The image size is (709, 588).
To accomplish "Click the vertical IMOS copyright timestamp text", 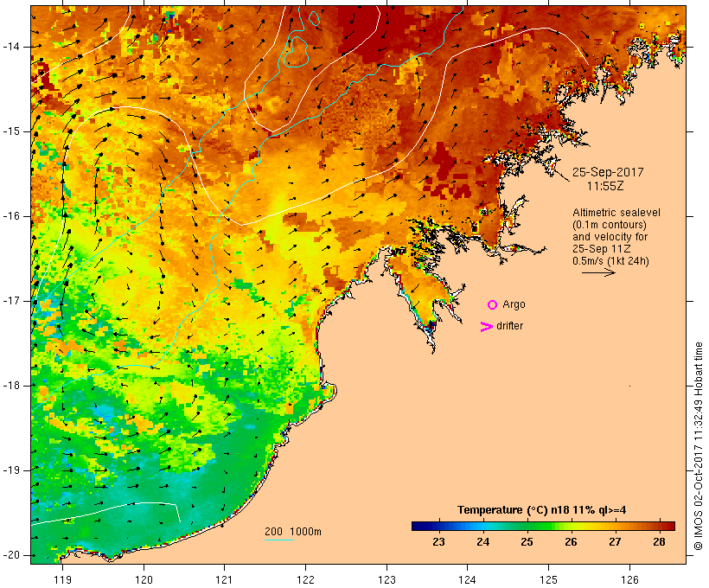I will click(699, 446).
